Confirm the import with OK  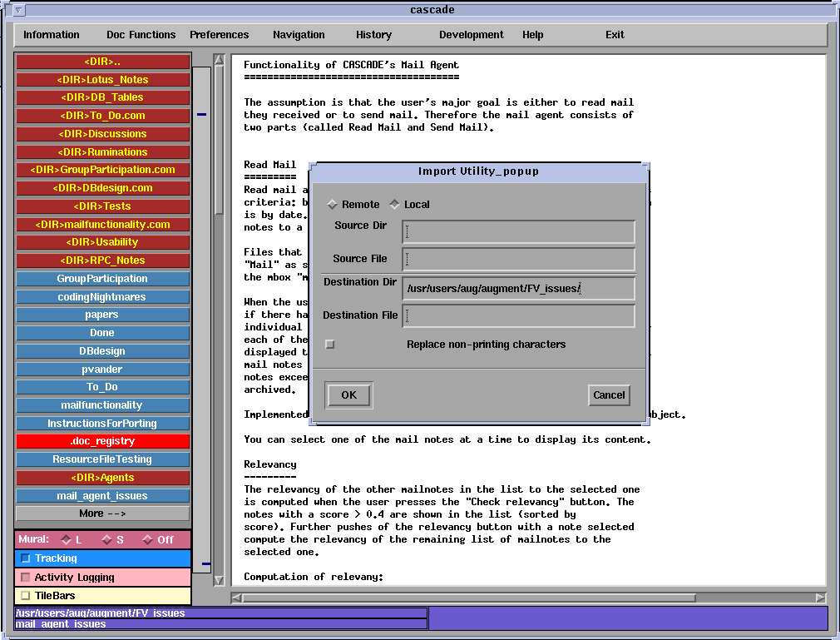348,395
